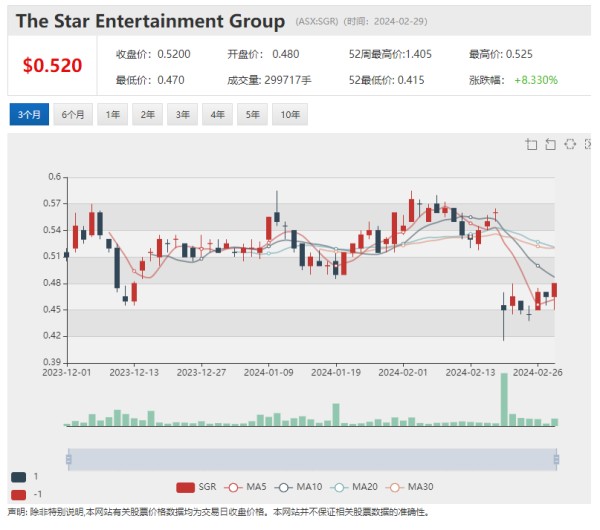This screenshot has height=530, width=600.
Task: Click the large $0.520 price figure
Action: click(x=52, y=65)
